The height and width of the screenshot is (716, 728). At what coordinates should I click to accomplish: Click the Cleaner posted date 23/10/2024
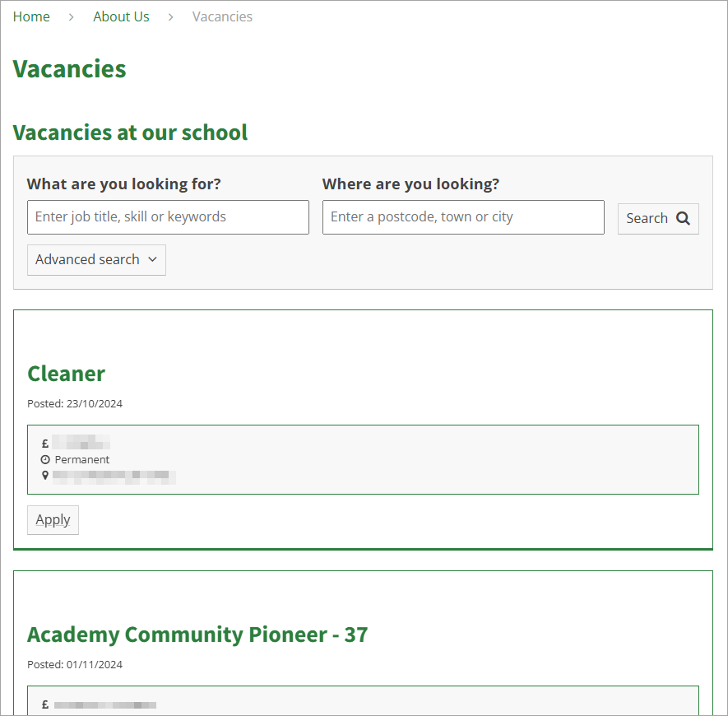[75, 404]
